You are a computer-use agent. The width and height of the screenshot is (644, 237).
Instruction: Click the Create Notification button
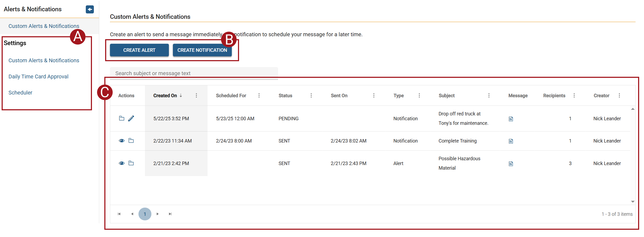[x=202, y=50]
